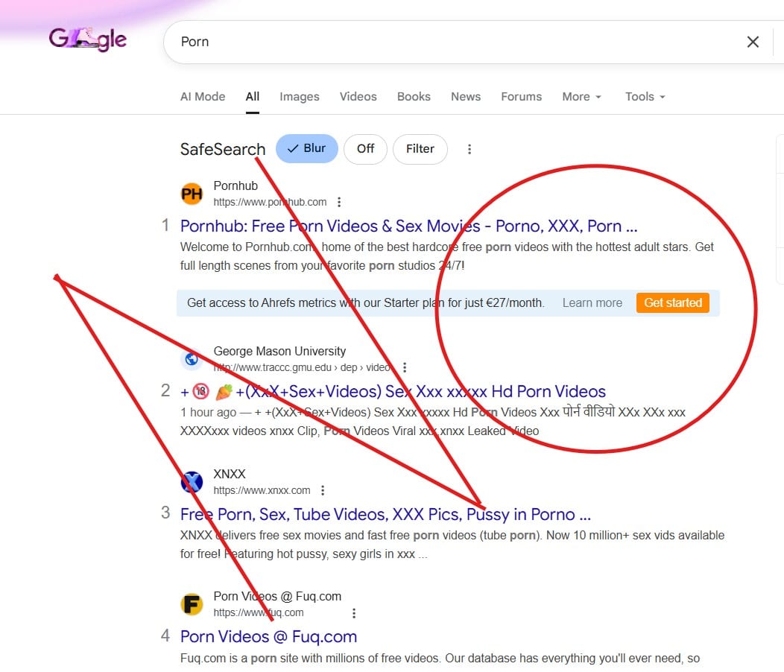784x672 pixels.
Task: Click the George Mason University globe favicon
Action: [x=192, y=359]
